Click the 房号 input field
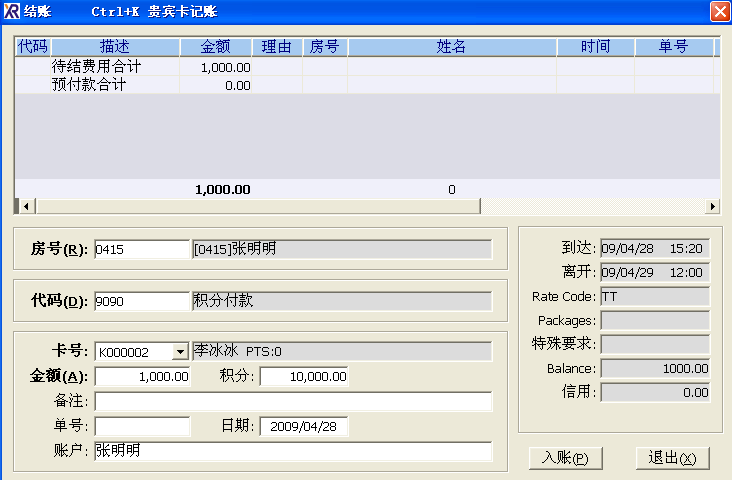The width and height of the screenshot is (732, 480). point(141,250)
